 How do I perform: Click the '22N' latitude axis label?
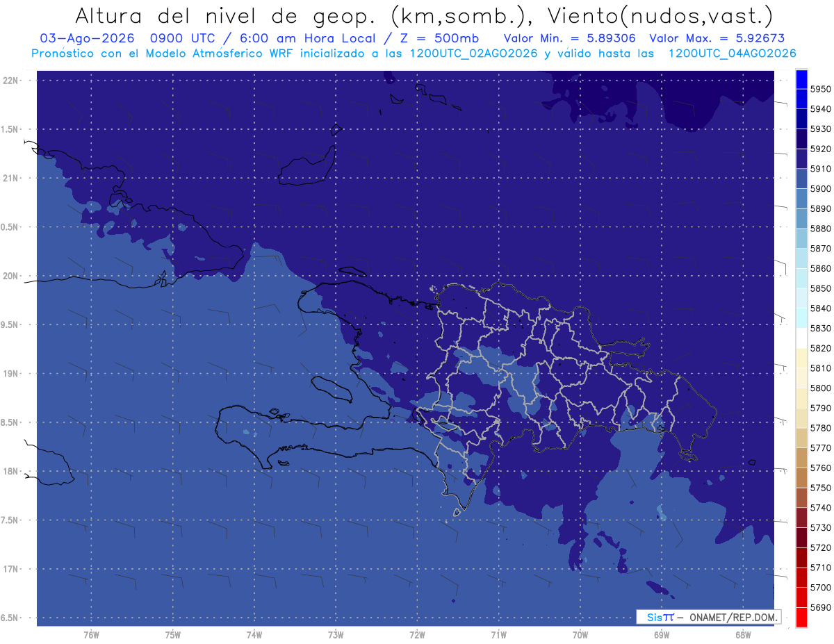pos(11,81)
